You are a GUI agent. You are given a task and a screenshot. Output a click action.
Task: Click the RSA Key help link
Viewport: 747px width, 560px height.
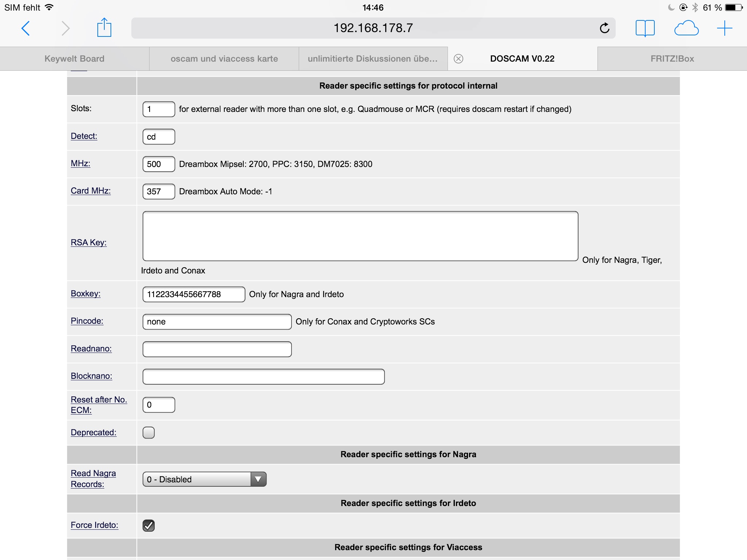[89, 242]
